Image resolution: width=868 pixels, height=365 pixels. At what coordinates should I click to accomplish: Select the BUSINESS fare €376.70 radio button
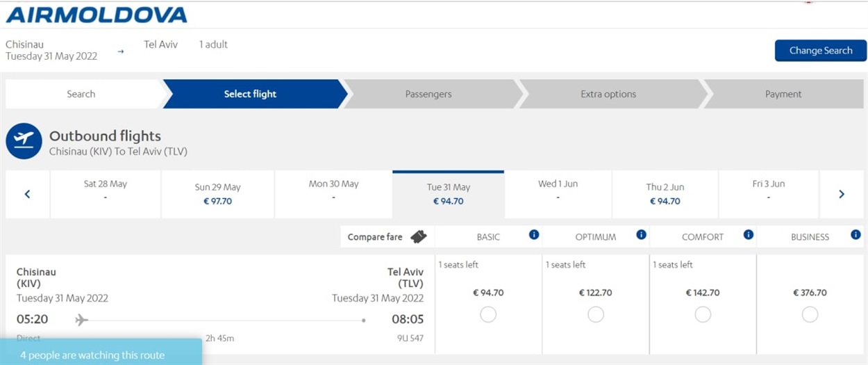[810, 315]
